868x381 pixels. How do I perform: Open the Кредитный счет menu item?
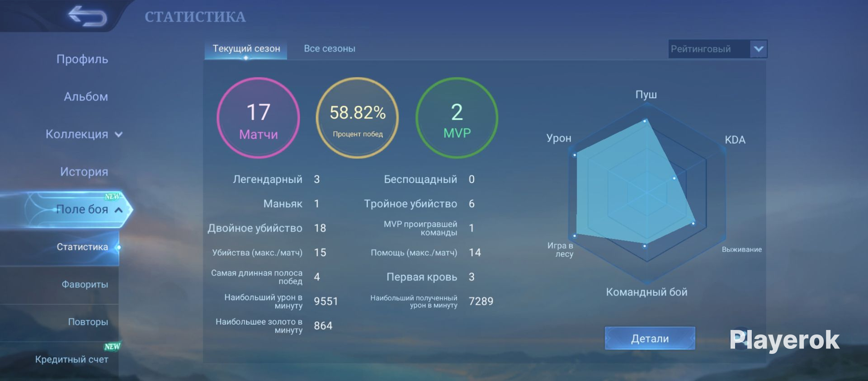click(x=72, y=359)
